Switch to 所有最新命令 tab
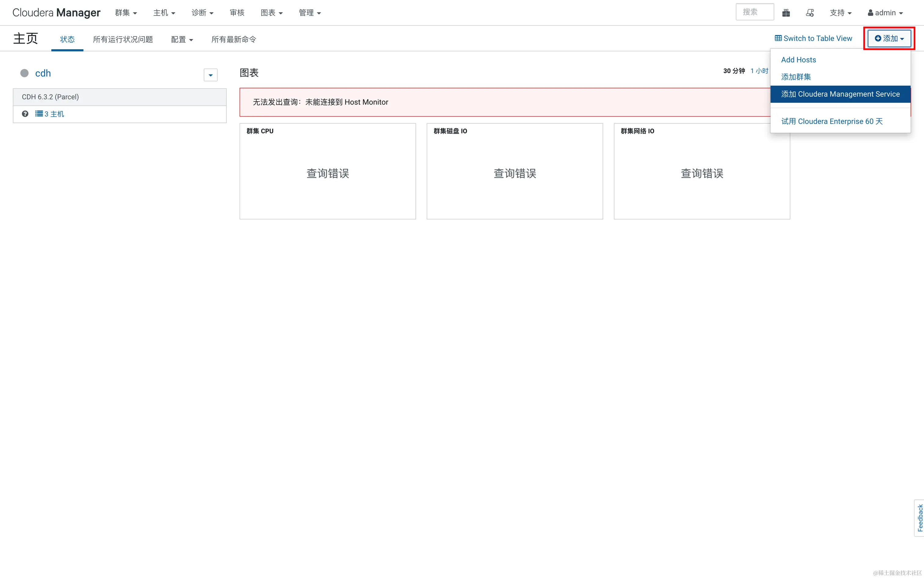The height and width of the screenshot is (578, 924). coord(234,39)
